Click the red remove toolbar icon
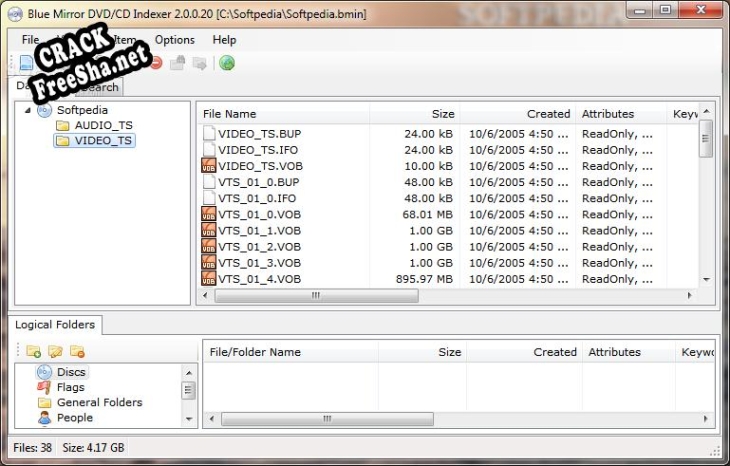730x466 pixels. [155, 63]
